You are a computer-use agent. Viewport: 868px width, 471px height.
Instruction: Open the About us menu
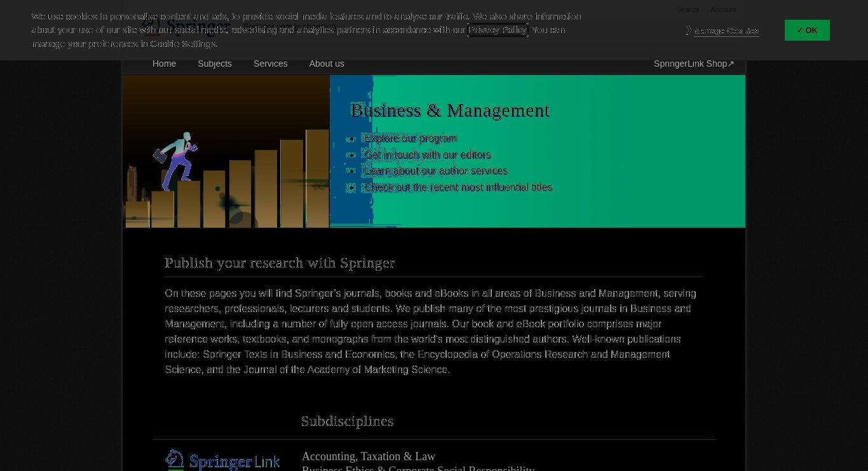point(327,64)
